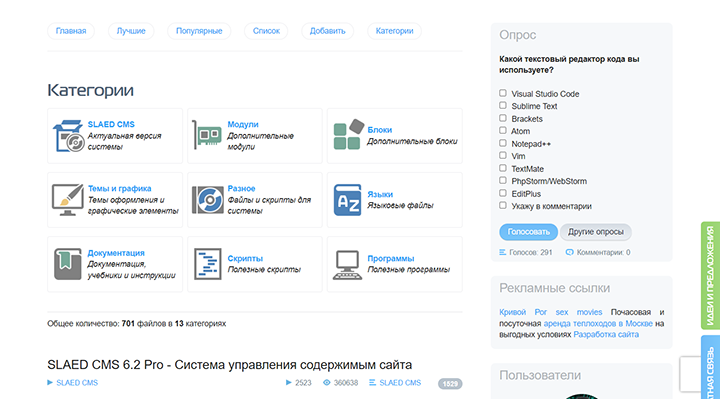
Task: Open the Языки category link
Action: click(x=380, y=194)
